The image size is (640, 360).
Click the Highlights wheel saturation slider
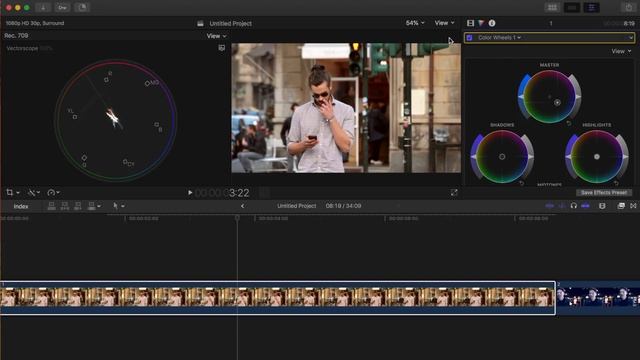coord(569,156)
